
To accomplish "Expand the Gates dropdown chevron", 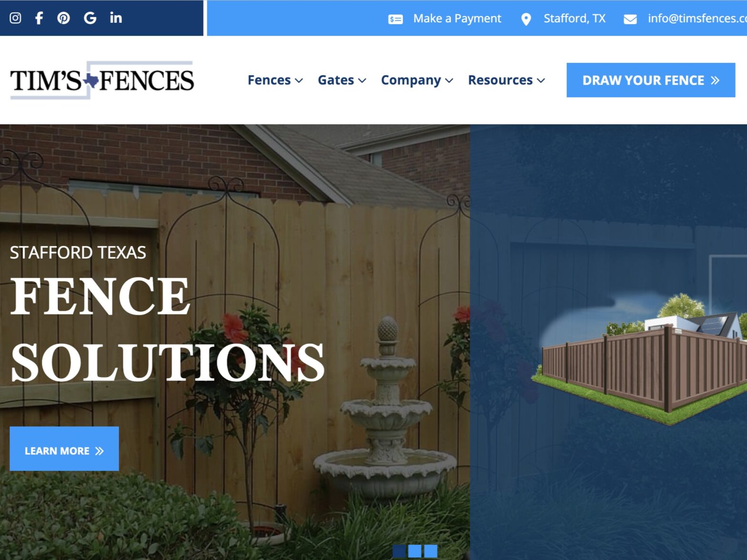I will coord(362,80).
